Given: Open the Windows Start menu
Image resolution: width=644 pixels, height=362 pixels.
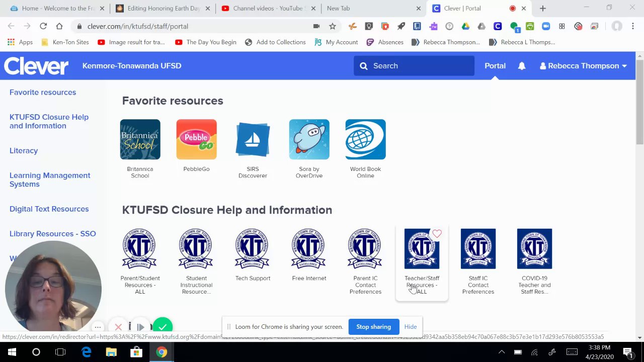Looking at the screenshot, I should coord(12,352).
